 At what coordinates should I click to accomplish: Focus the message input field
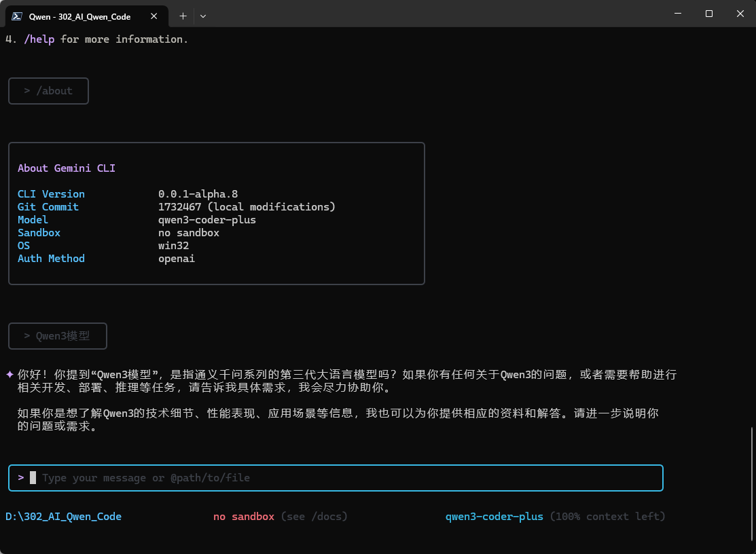[336, 478]
